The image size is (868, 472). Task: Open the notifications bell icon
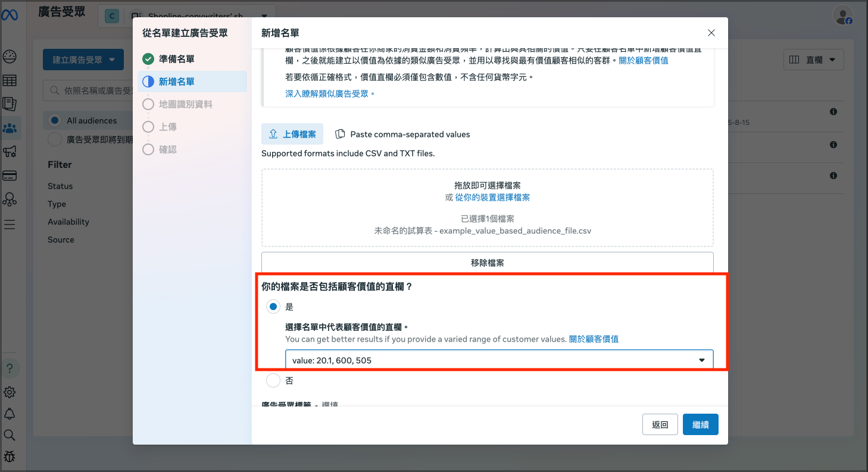tap(10, 414)
